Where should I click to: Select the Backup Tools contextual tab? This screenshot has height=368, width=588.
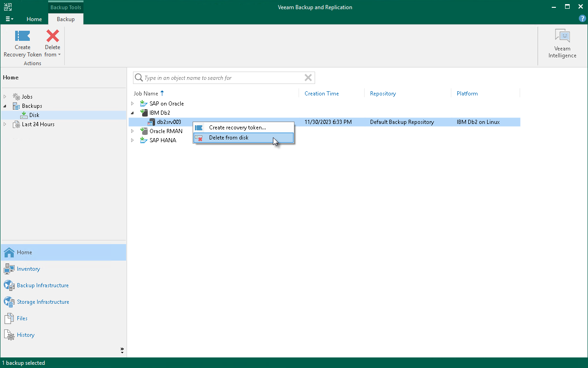click(x=66, y=7)
